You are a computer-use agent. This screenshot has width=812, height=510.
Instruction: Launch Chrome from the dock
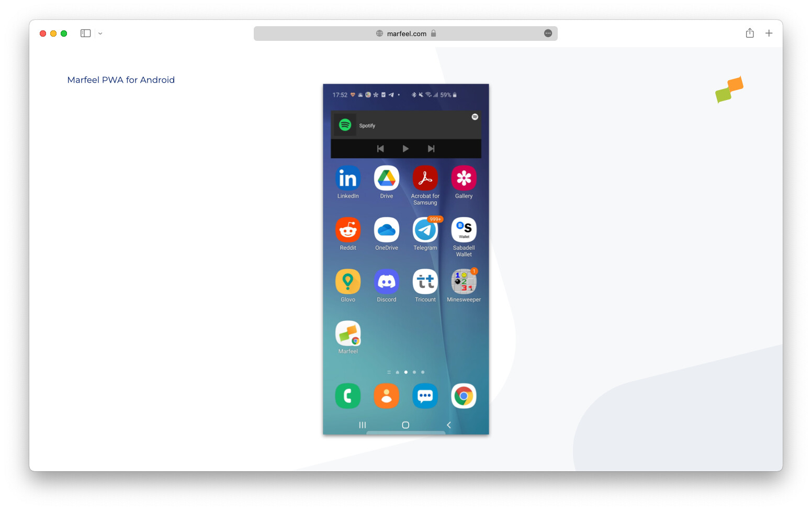(464, 396)
